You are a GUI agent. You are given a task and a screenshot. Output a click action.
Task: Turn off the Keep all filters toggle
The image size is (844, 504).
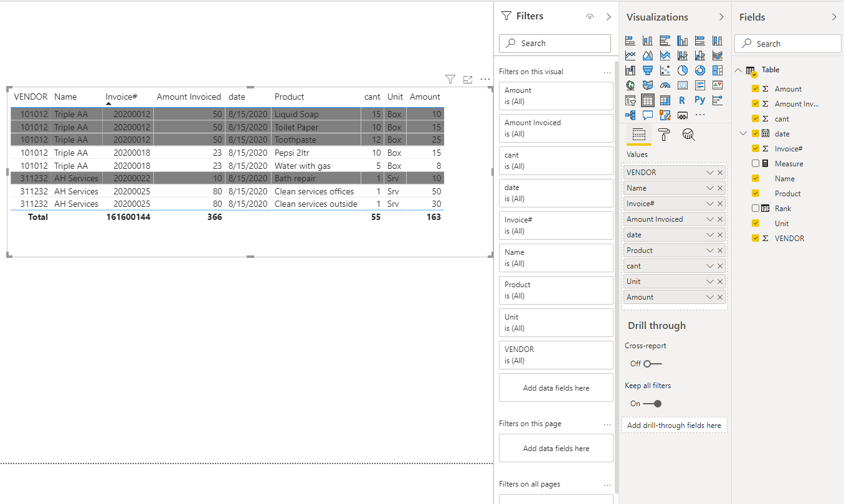pos(653,404)
